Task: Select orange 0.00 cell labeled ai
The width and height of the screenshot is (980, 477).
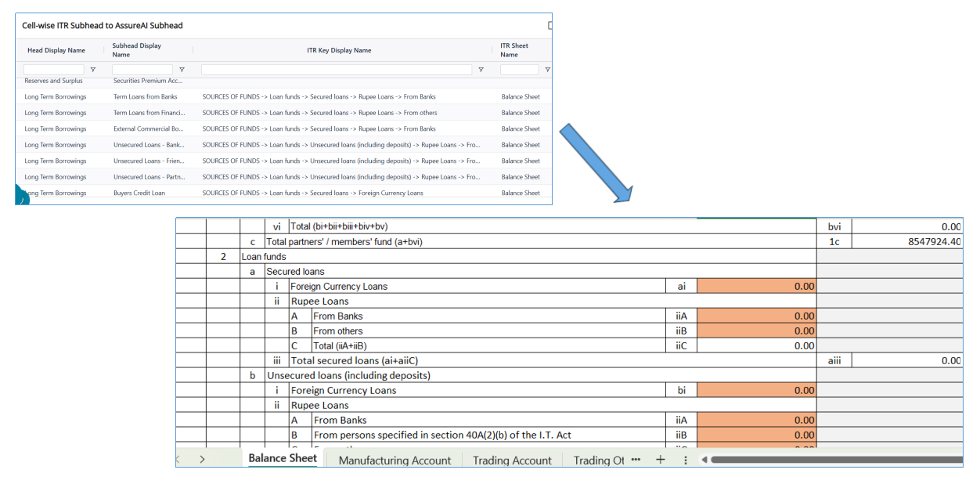Action: tap(756, 286)
